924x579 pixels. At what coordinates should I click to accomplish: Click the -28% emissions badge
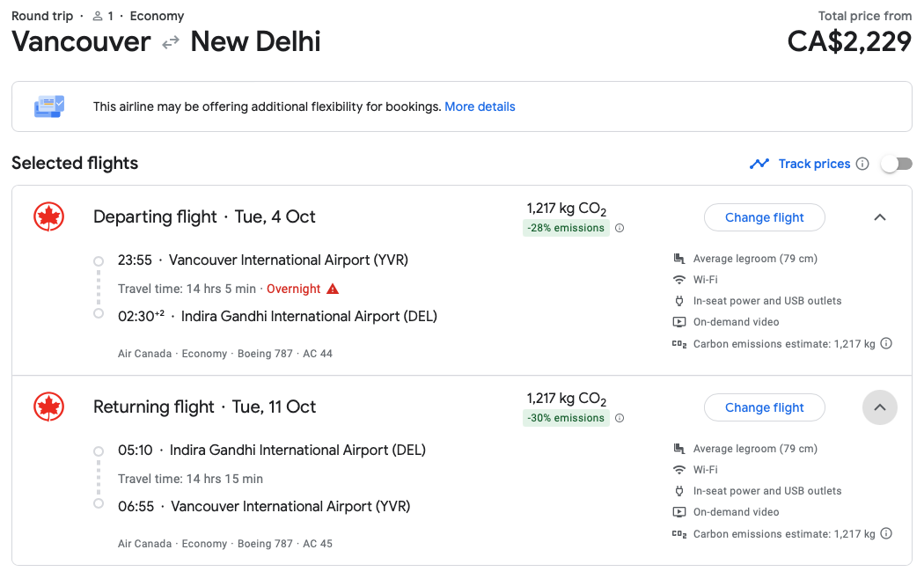point(566,228)
